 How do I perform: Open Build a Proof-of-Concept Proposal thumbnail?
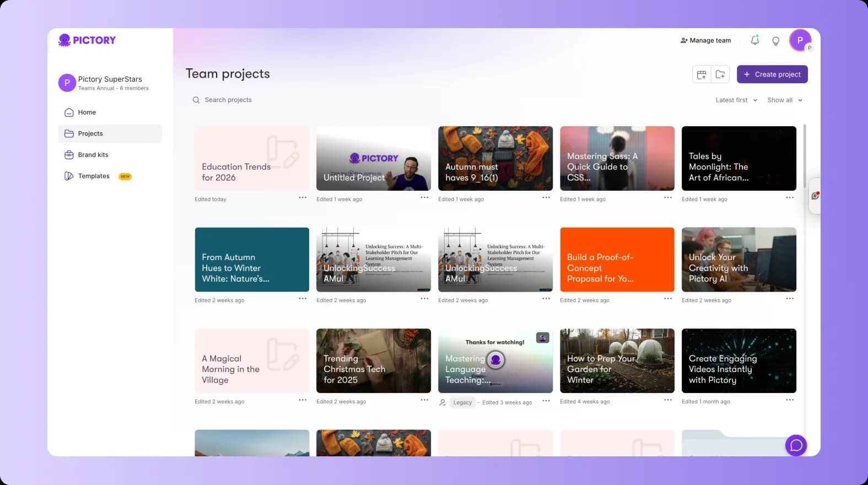[617, 260]
